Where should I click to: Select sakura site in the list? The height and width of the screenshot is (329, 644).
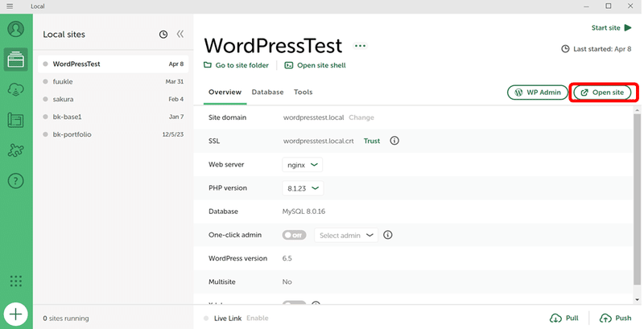[113, 99]
